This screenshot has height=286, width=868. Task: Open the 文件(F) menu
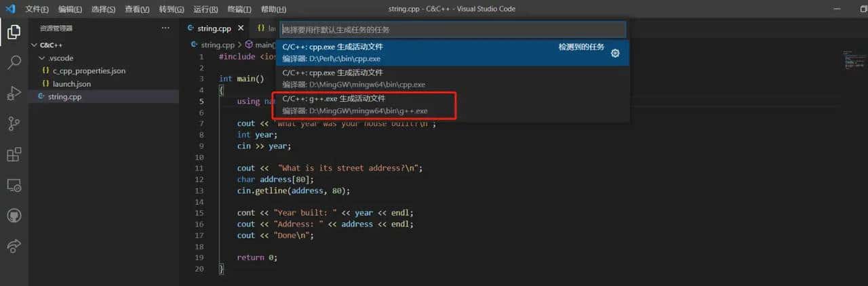[x=37, y=9]
